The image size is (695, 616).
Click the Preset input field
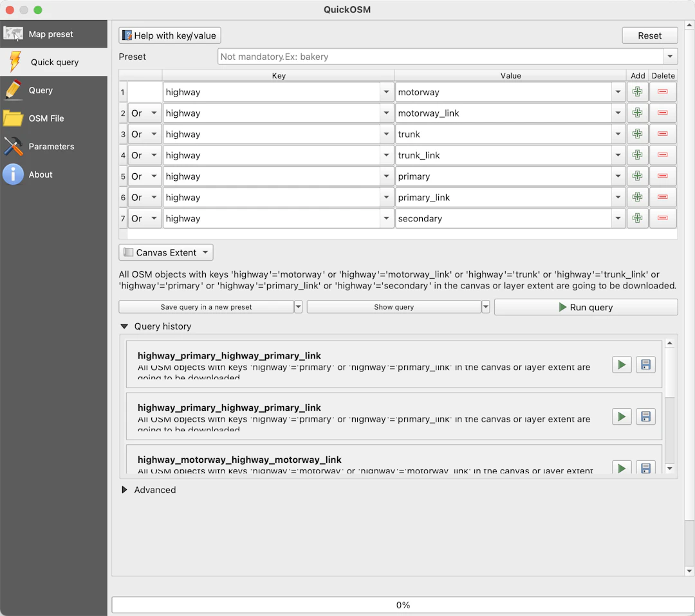point(441,57)
